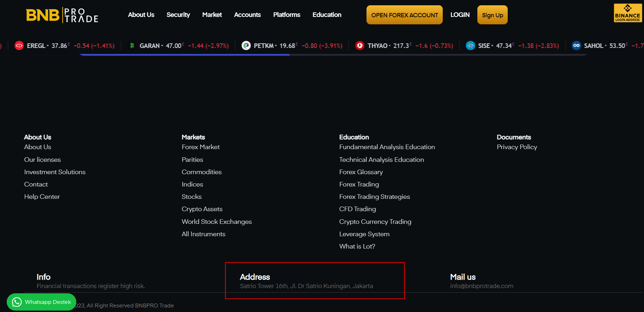Open the Security menu item
The height and width of the screenshot is (312, 644).
point(178,15)
